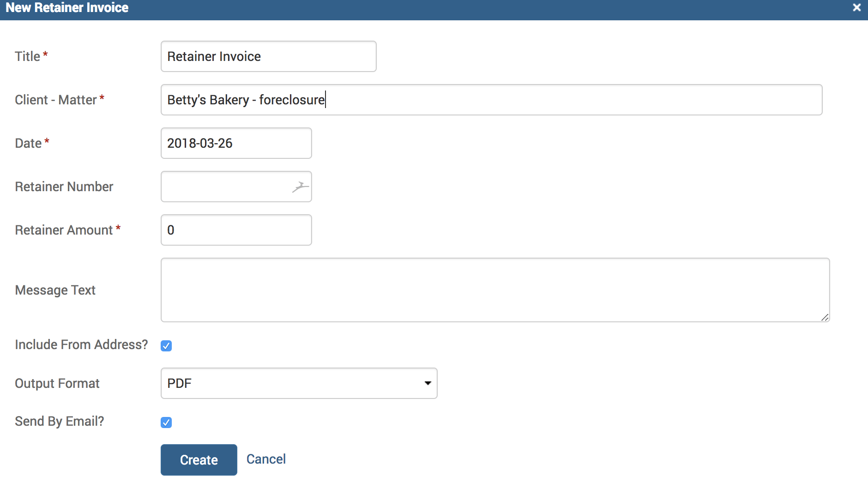Select the Date field showing 2018-03-26
868x495 pixels.
[x=236, y=143]
